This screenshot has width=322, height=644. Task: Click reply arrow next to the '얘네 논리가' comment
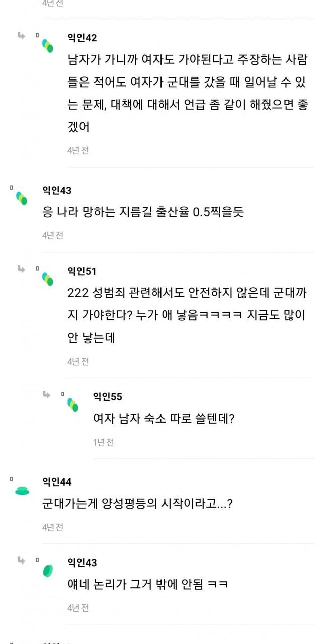click(x=21, y=560)
